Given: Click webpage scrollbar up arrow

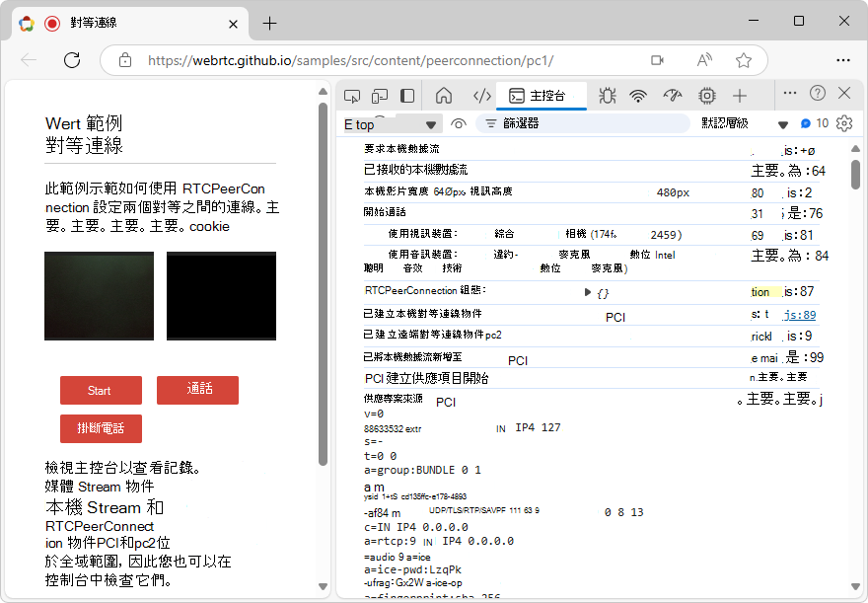Looking at the screenshot, I should [x=324, y=92].
